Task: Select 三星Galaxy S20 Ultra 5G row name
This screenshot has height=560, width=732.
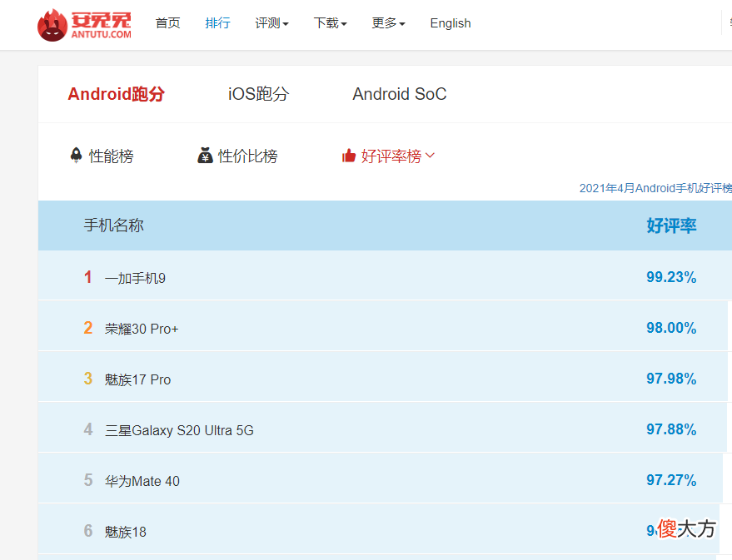Action: [x=179, y=430]
